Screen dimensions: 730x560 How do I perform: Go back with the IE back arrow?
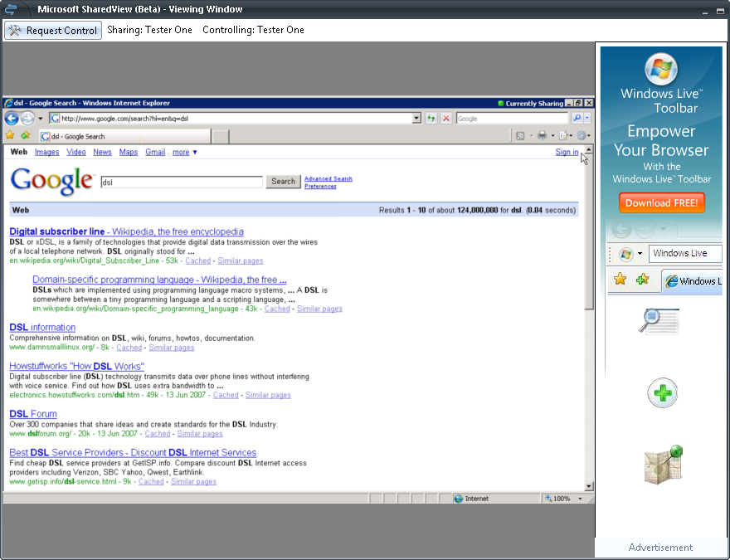pos(12,119)
